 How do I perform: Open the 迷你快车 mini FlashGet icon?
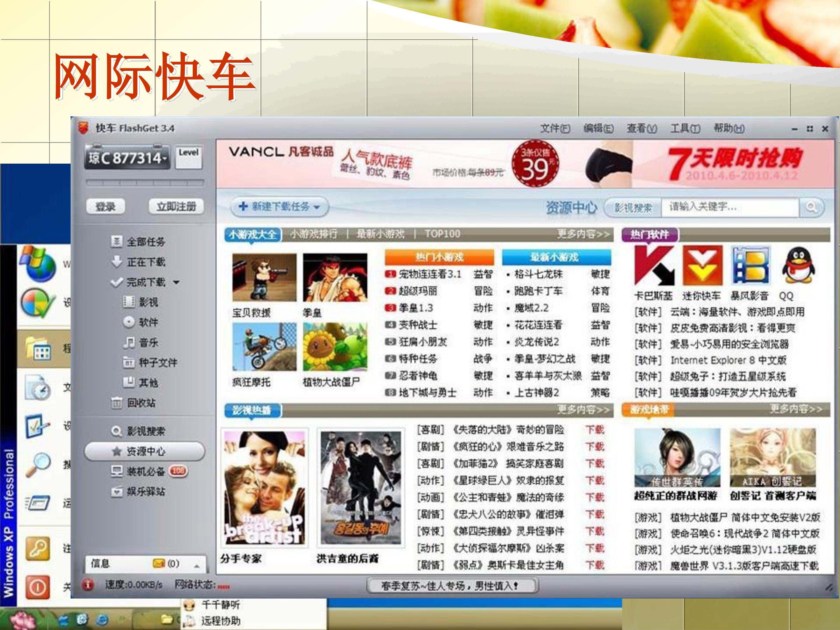pos(702,265)
